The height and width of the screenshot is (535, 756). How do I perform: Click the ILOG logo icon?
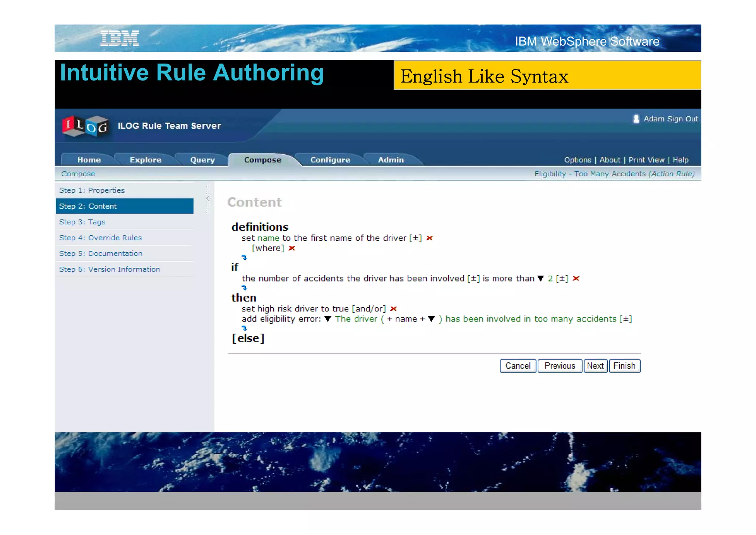pyautogui.click(x=85, y=126)
